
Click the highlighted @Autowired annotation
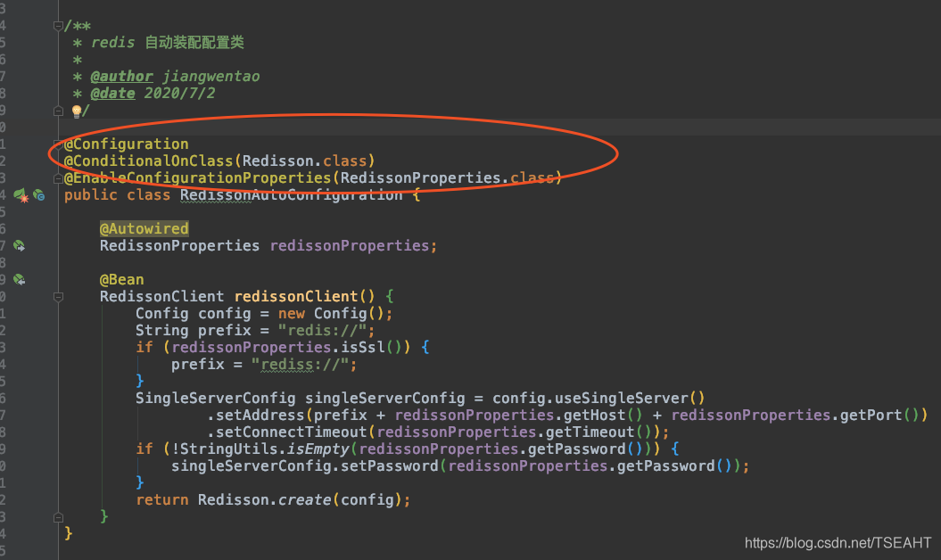[x=144, y=228]
